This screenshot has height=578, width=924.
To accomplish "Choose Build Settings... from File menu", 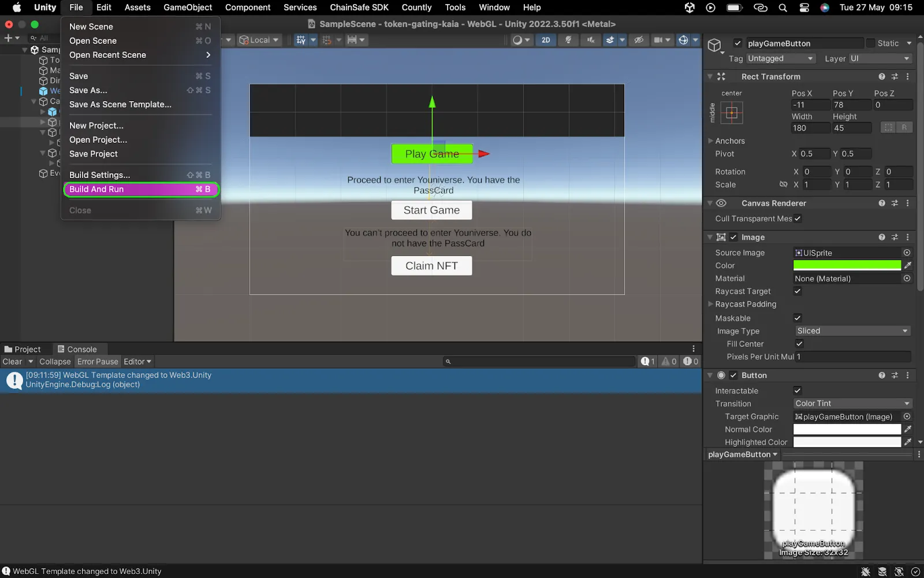I will [99, 175].
